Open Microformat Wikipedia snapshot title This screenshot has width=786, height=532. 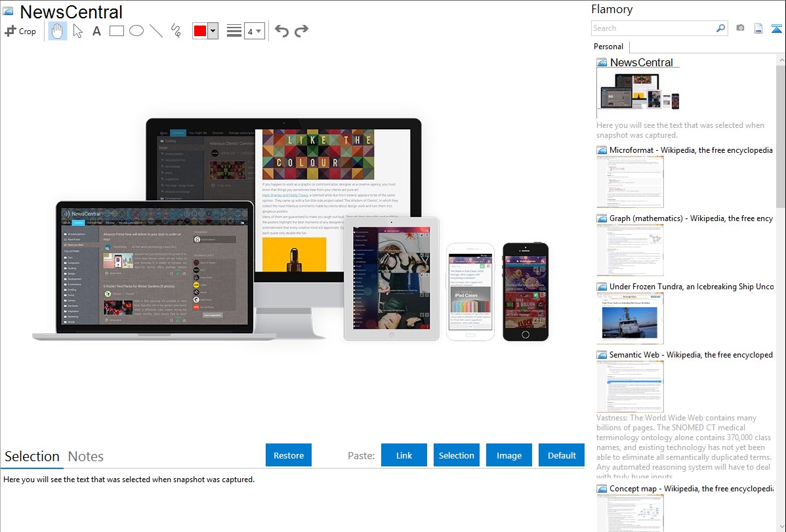691,150
